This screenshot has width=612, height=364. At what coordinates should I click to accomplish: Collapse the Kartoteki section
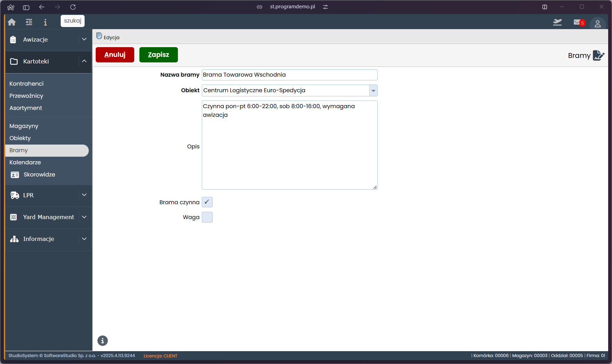tap(84, 61)
